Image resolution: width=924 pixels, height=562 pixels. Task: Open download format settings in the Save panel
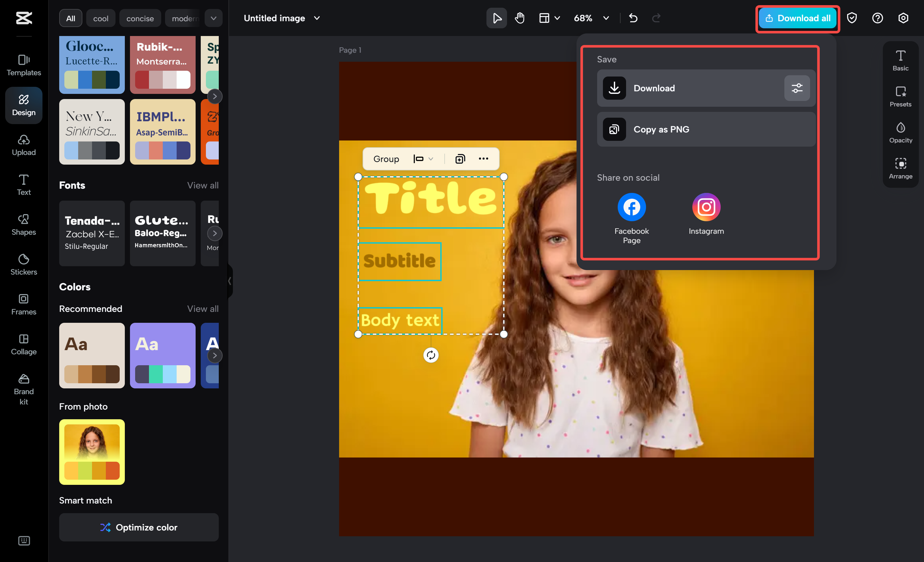(797, 88)
